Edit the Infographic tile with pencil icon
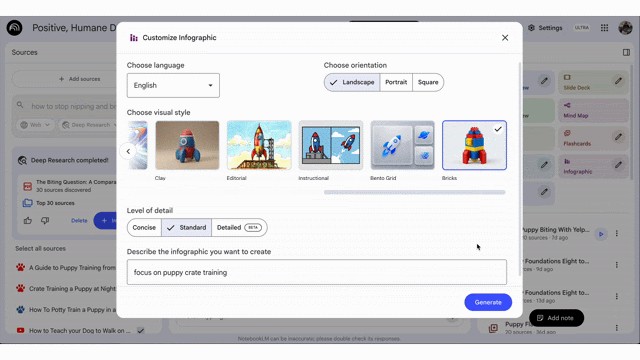The width and height of the screenshot is (640, 360). pos(618,165)
